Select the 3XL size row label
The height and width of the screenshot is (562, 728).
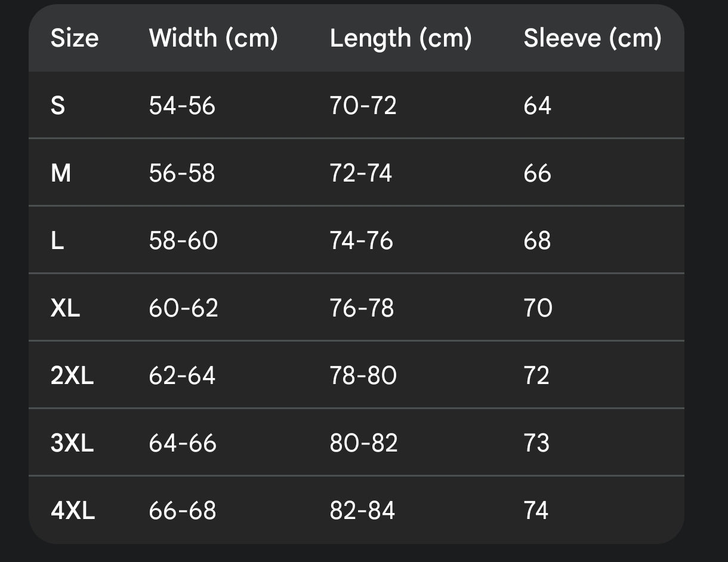pyautogui.click(x=72, y=444)
